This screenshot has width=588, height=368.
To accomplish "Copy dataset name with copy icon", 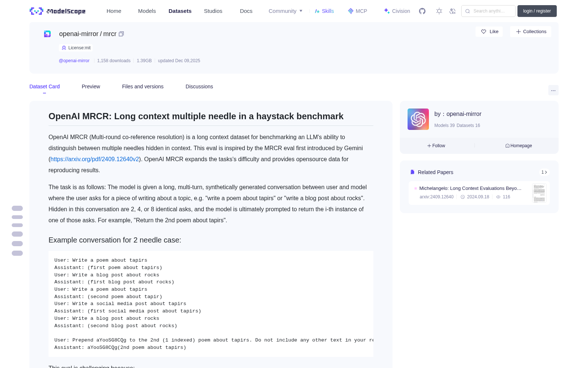I will pyautogui.click(x=121, y=34).
